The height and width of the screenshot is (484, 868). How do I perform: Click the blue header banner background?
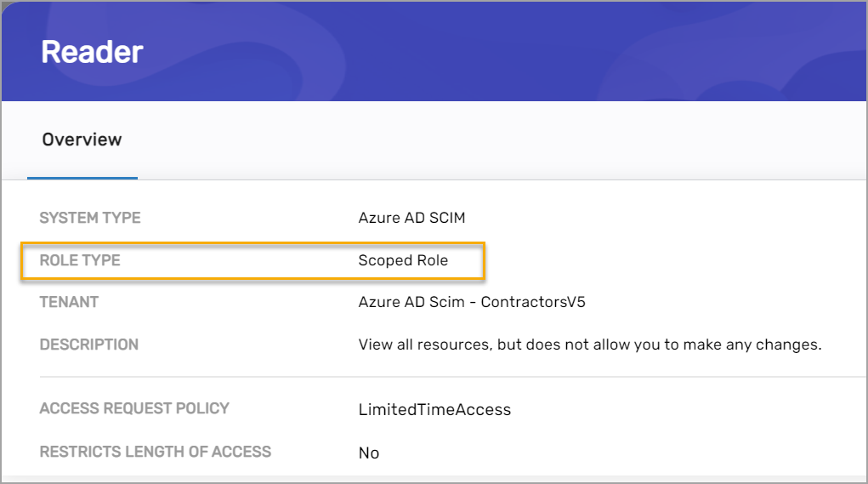(x=510, y=51)
